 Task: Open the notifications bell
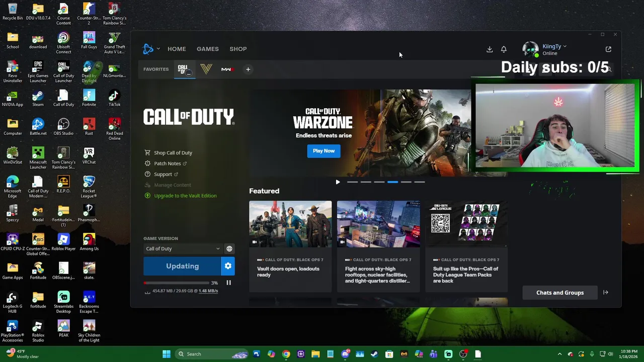504,49
